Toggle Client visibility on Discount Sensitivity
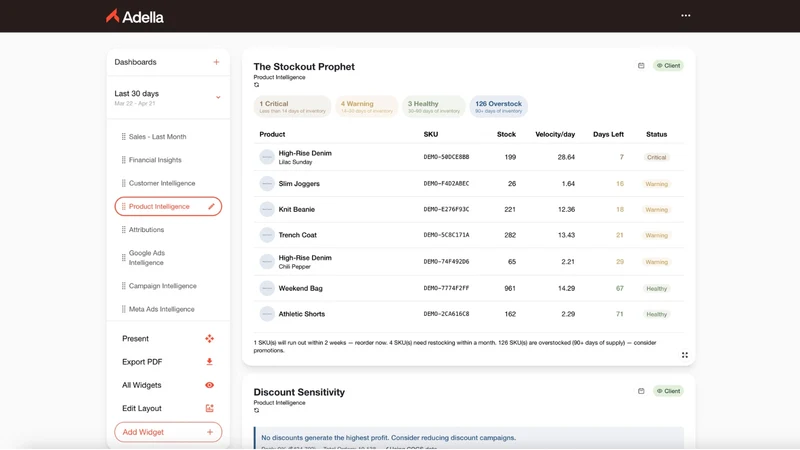The height and width of the screenshot is (450, 800). 668,391
